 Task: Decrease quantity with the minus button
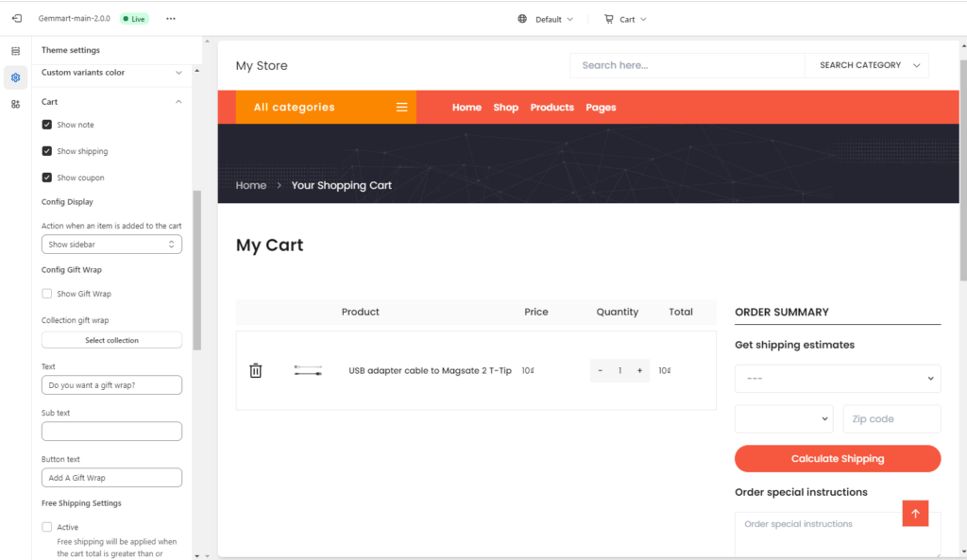600,371
